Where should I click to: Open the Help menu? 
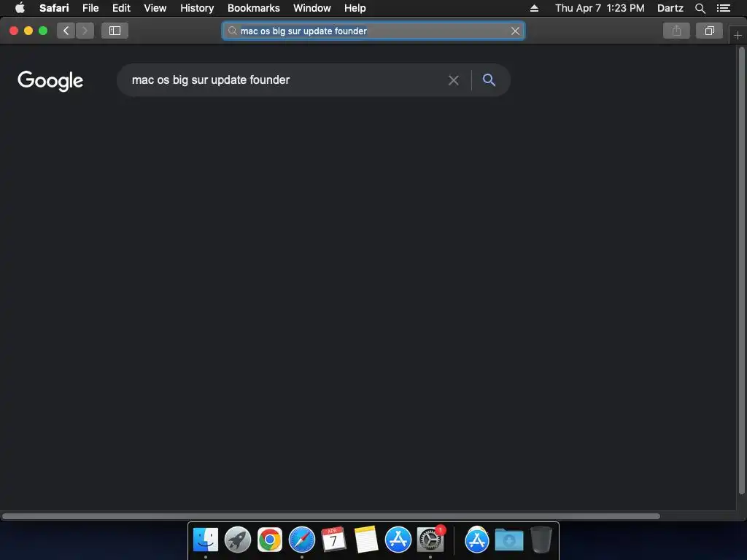[x=355, y=8]
